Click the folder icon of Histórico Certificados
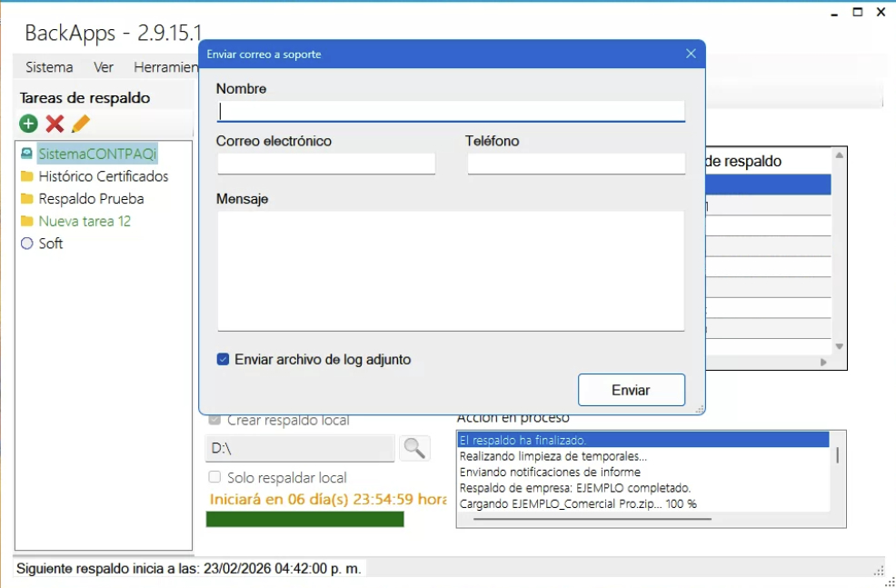This screenshot has width=896, height=588. [27, 176]
